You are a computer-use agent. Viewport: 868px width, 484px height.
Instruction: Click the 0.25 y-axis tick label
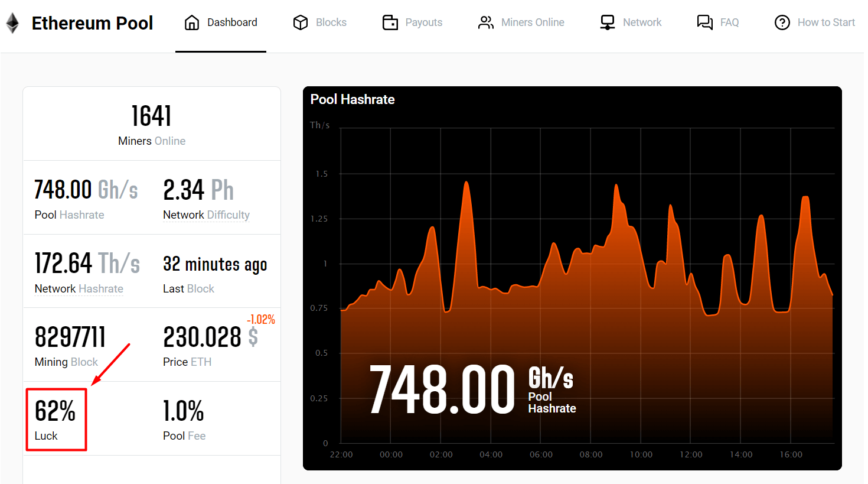click(319, 398)
